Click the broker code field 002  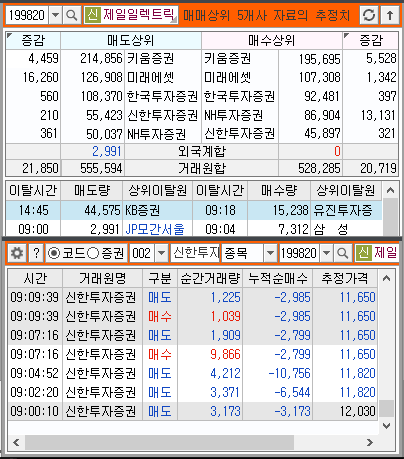[142, 253]
